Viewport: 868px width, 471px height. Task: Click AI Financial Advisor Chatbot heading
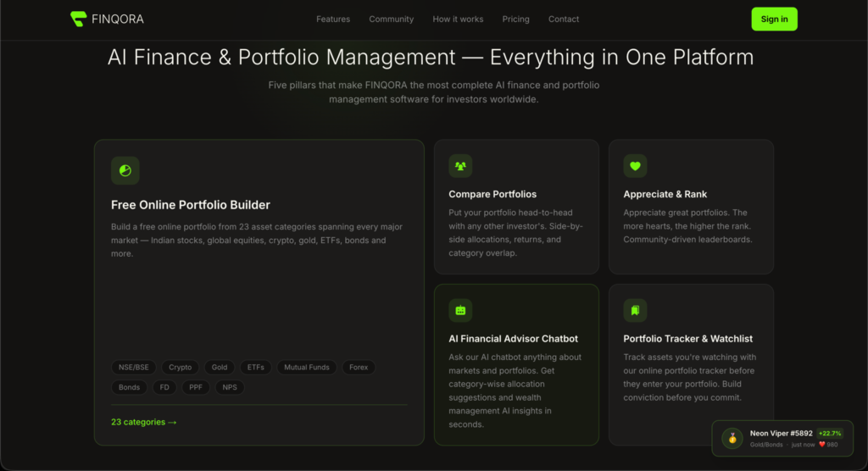pyautogui.click(x=513, y=339)
